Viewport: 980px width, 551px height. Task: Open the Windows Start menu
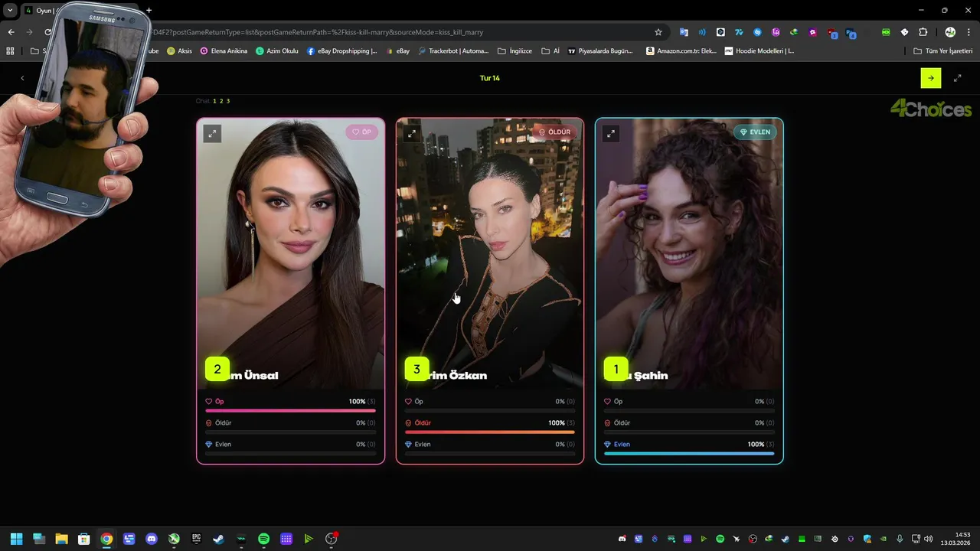coord(17,539)
